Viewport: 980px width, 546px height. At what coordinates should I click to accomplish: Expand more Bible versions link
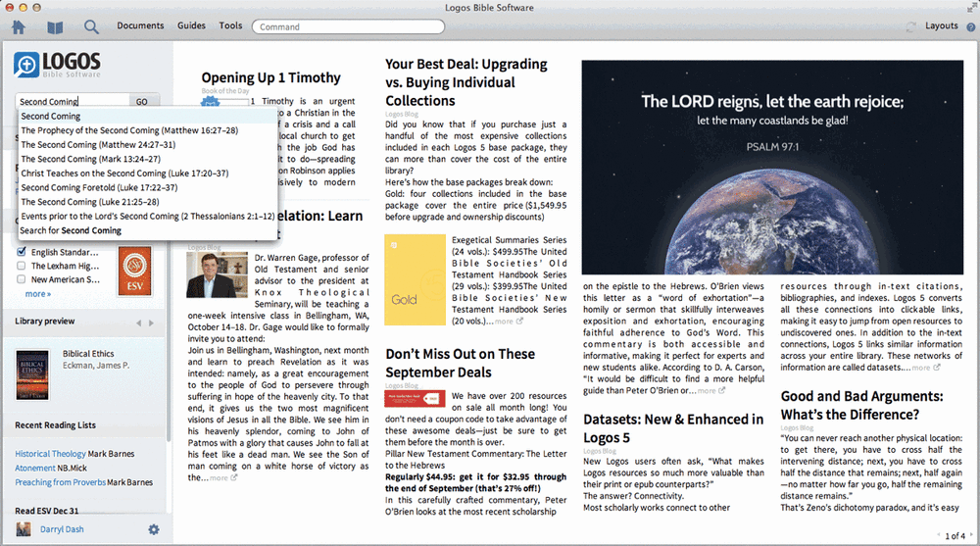click(37, 294)
